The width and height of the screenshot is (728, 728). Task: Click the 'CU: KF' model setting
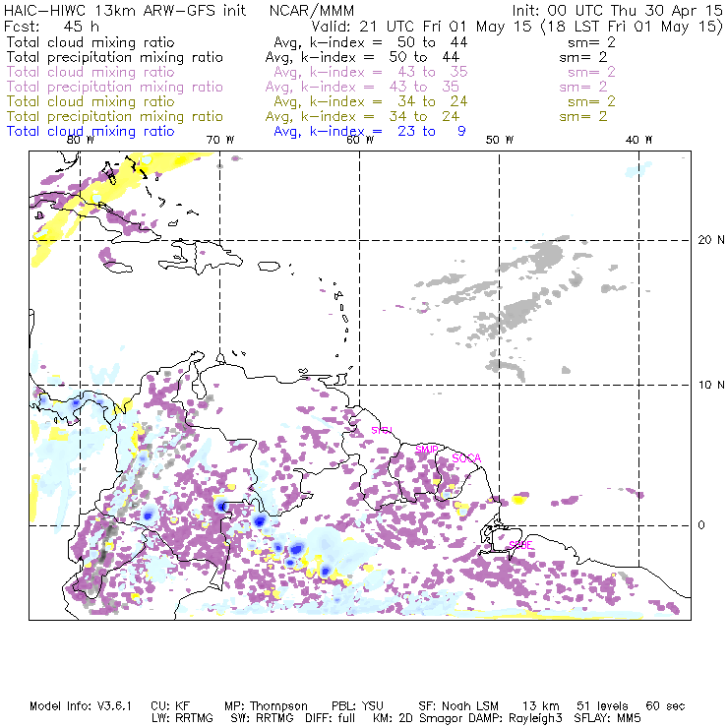point(170,706)
